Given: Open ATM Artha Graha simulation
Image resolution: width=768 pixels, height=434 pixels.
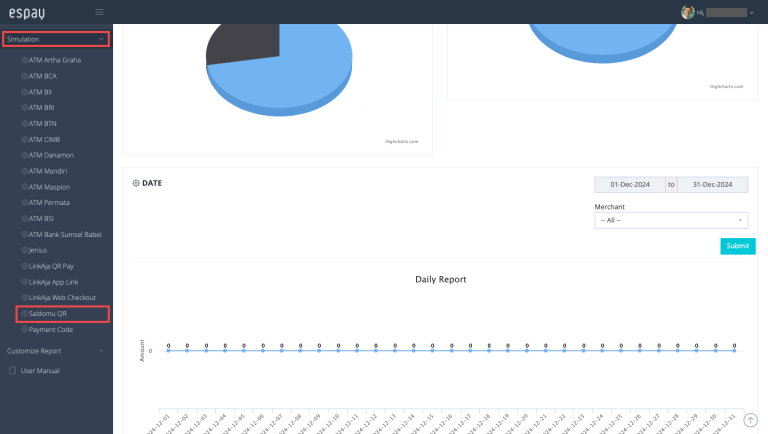Looking at the screenshot, I should (x=54, y=60).
